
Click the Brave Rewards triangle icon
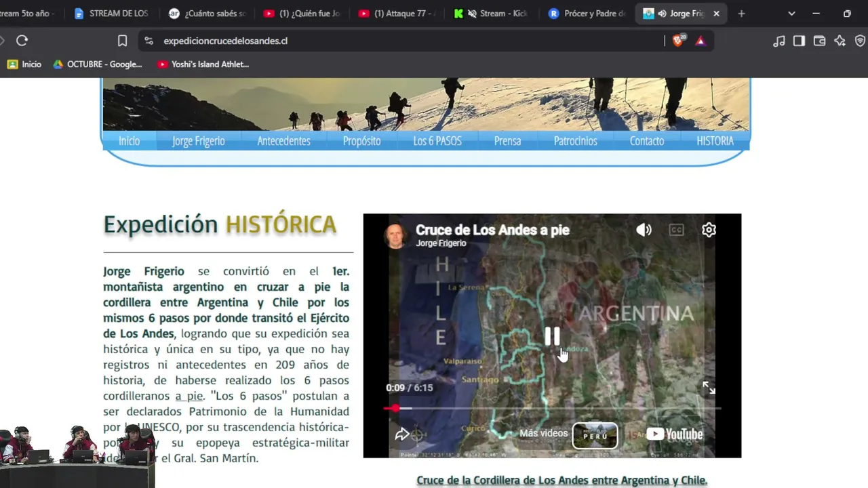click(701, 41)
